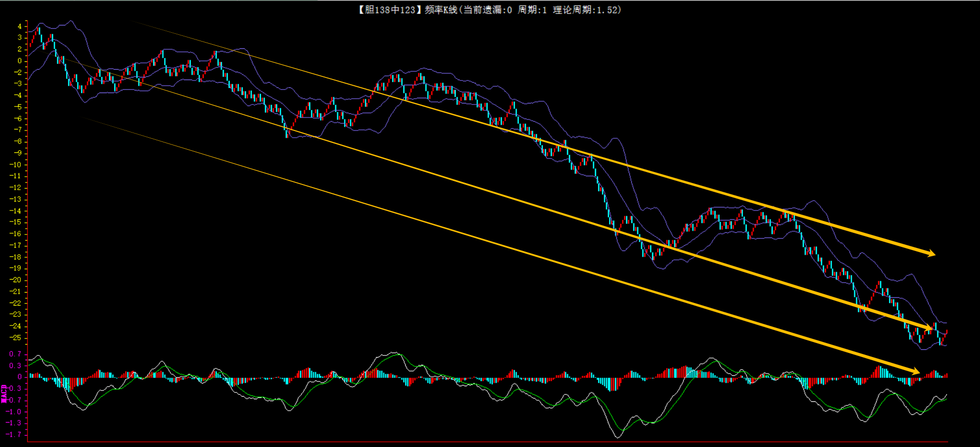Click the upper orange trend line arrowhead
Viewport: 980px width, 447px height.
tap(931, 253)
